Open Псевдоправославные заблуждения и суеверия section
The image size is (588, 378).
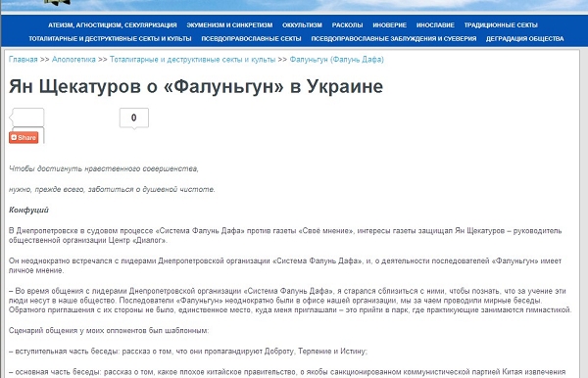click(x=394, y=38)
